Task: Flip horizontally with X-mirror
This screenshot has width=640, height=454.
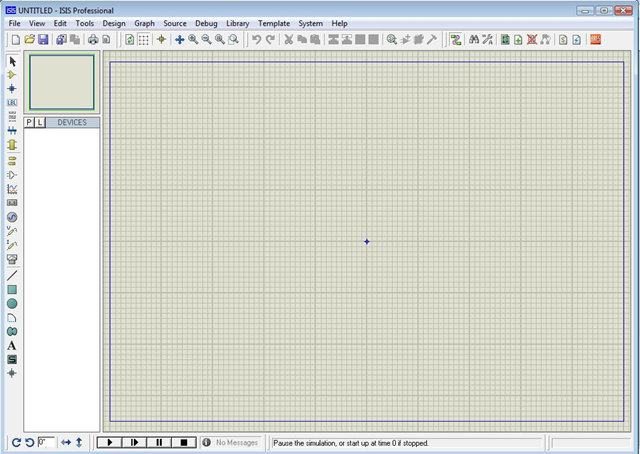Action: [66, 442]
